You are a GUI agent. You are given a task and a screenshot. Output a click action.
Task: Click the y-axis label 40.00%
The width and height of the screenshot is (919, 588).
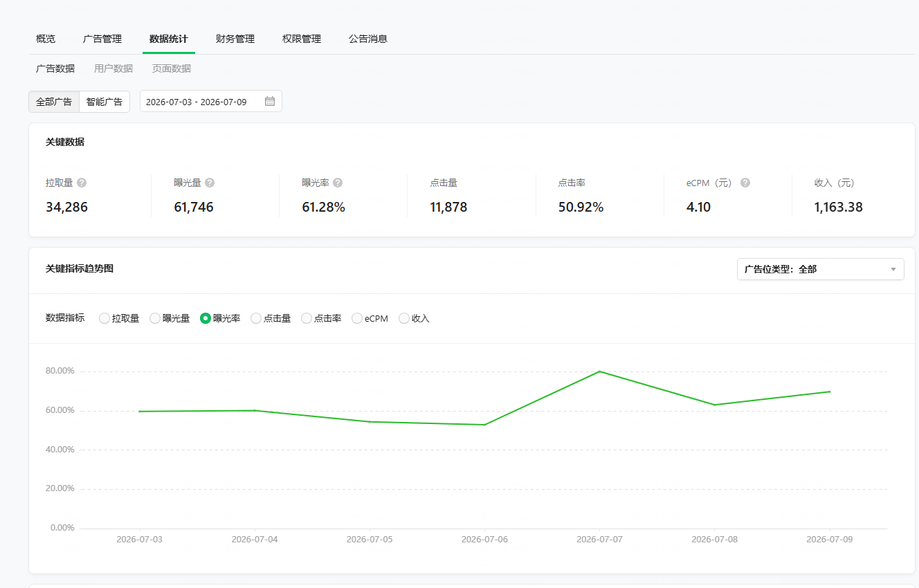pos(60,450)
